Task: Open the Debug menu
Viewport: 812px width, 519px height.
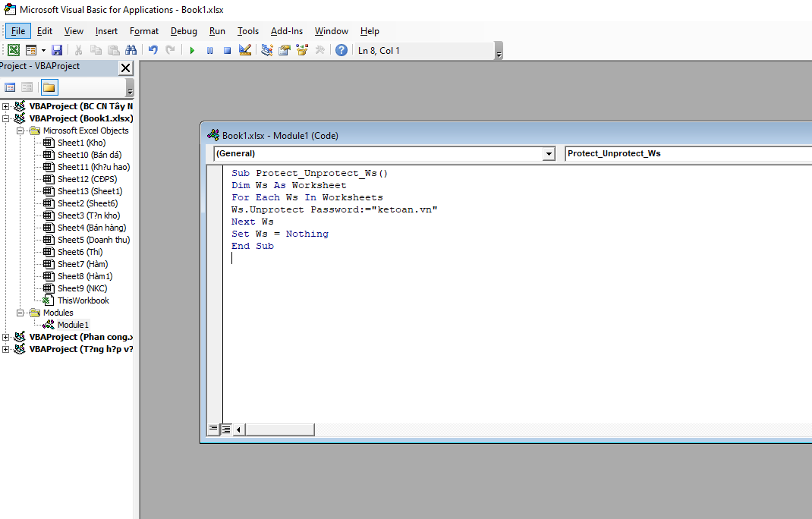Action: click(184, 31)
